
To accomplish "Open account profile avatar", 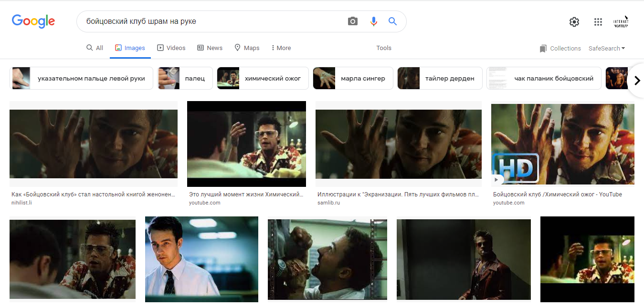I will (621, 21).
